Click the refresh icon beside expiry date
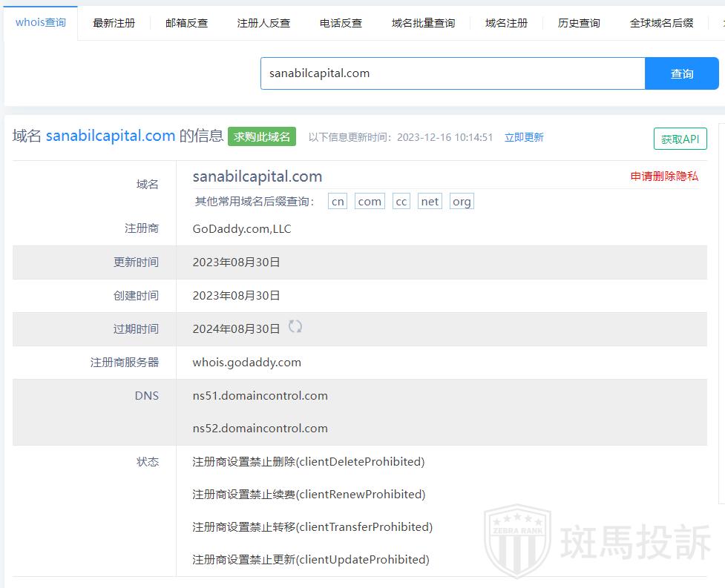Screen dimensions: 725x588 point(295,327)
